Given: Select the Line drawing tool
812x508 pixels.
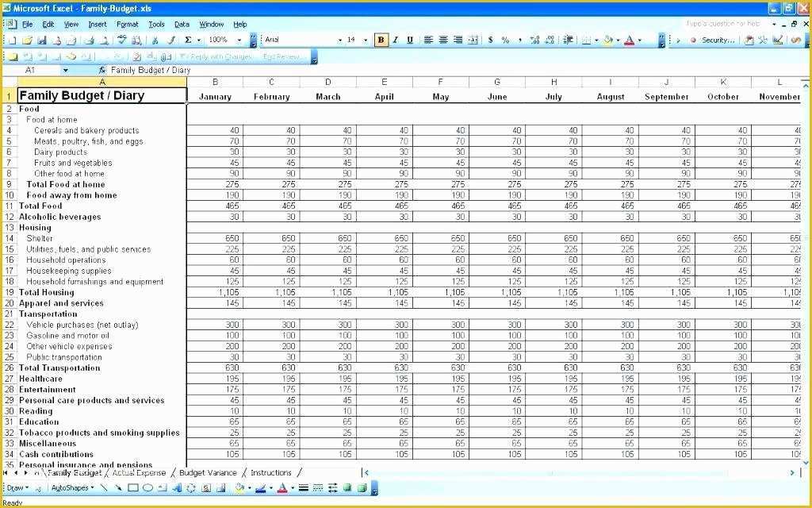Looking at the screenshot, I should click(104, 488).
